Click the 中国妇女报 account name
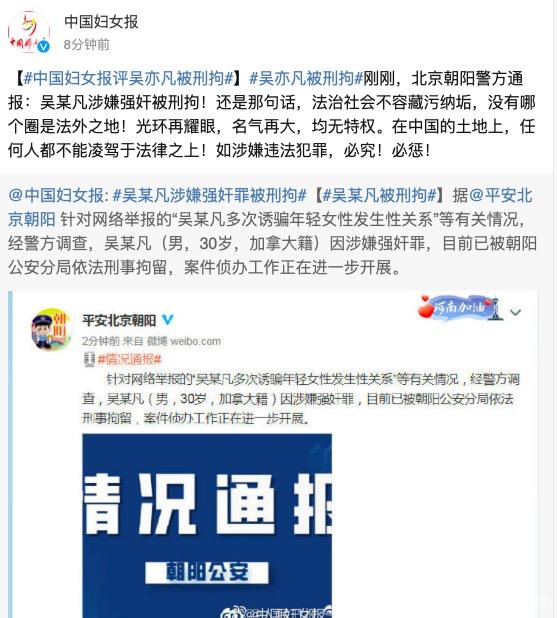Image resolution: width=557 pixels, height=618 pixels. point(101,22)
